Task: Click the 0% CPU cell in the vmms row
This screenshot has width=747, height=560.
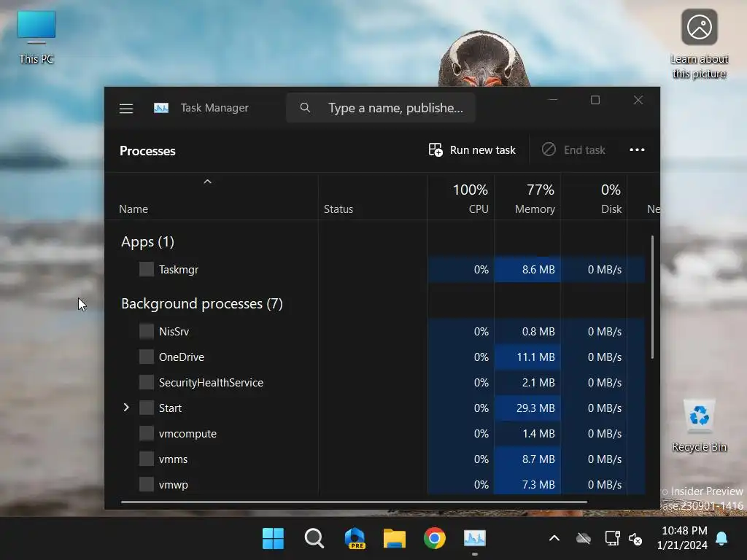Action: pos(461,459)
